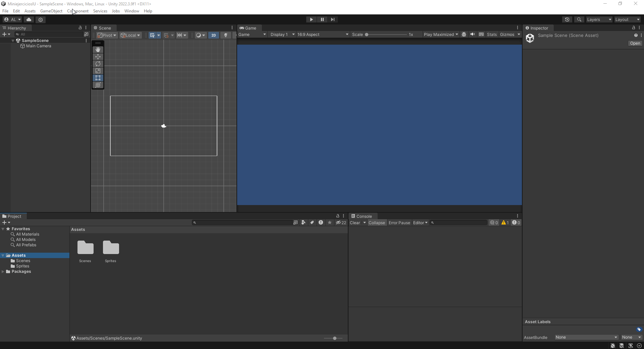The image size is (644, 349).
Task: Open the 16:9 Aspect dropdown
Action: [323, 35]
